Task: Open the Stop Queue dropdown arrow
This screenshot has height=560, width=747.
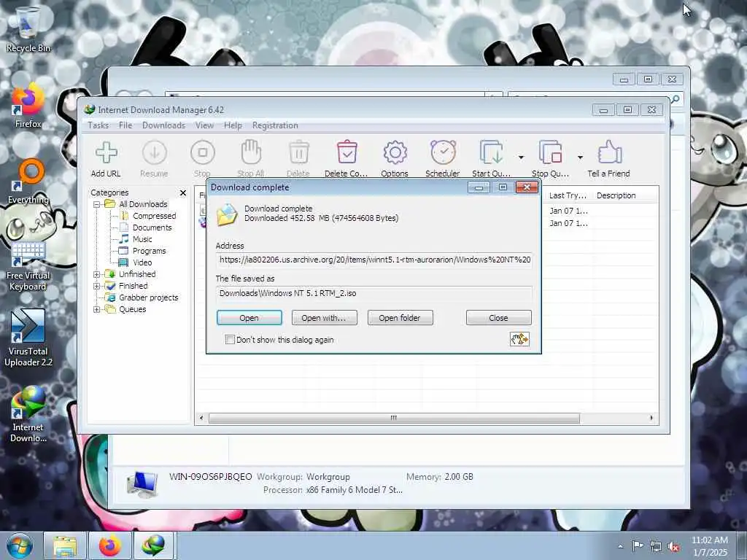Action: [580, 157]
